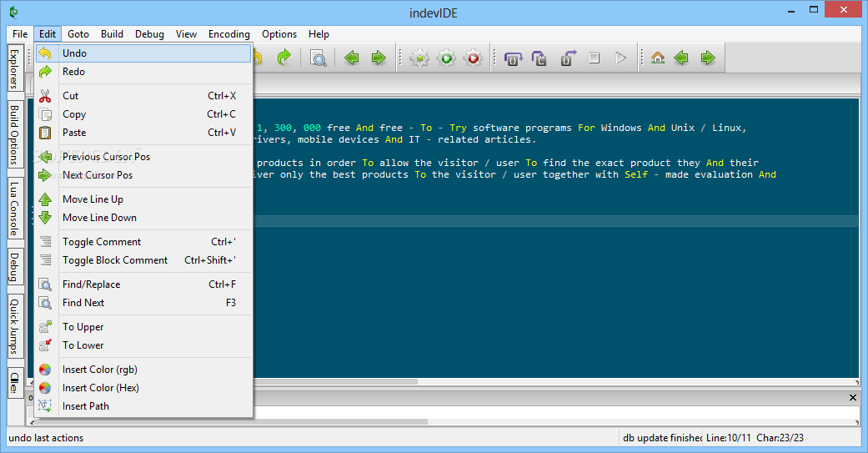The width and height of the screenshot is (868, 453).
Task: Click the Move Line Up arrow icon
Action: pyautogui.click(x=45, y=199)
